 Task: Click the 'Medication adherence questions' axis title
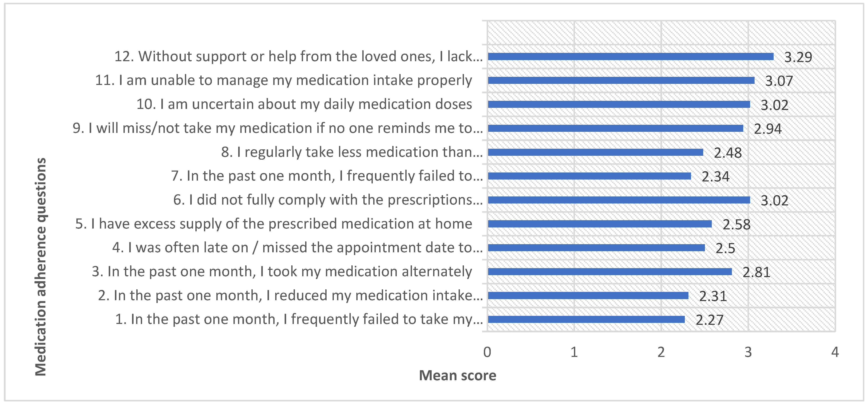[41, 267]
